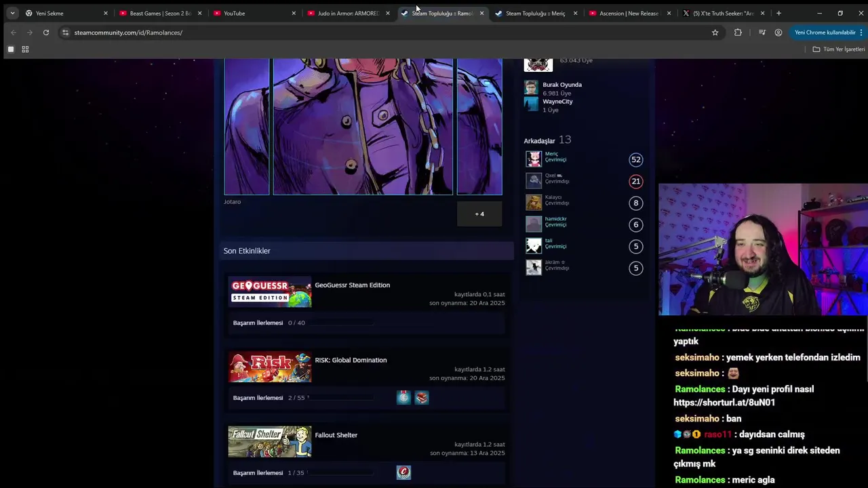Click hamidckr's friend avatar
Viewport: 868px width, 488px height.
(x=534, y=224)
